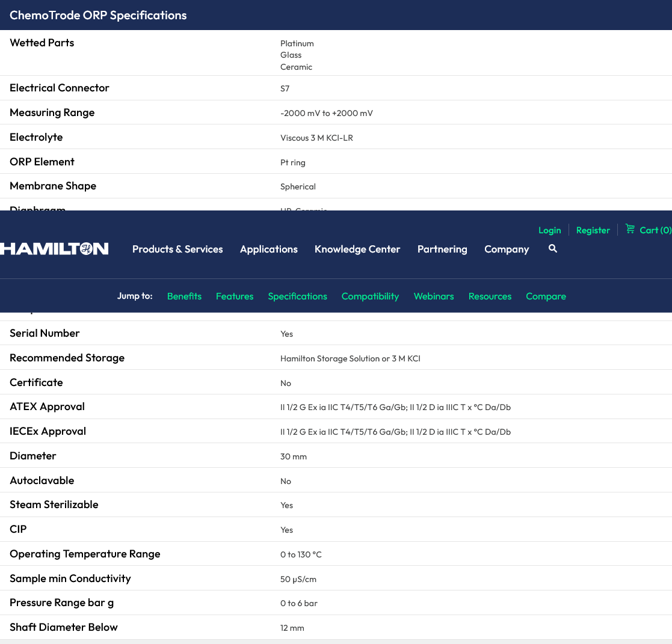Viewport: 672px width, 644px height.
Task: Open the Register link
Action: (x=593, y=230)
